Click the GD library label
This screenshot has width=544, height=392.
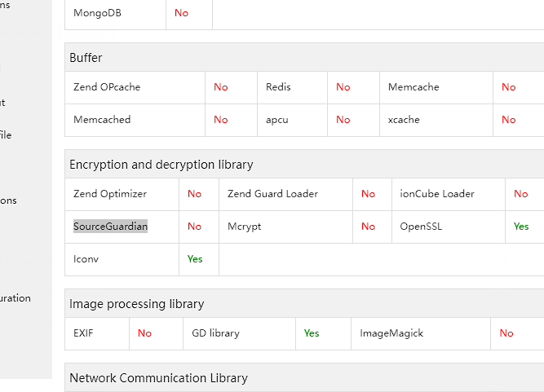(216, 333)
